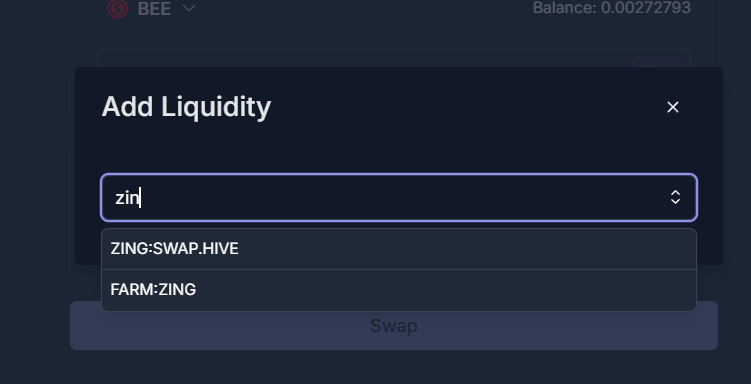Screen dimensions: 751x384
Task: Expand the BEE token dropdown chevron
Action: (x=189, y=8)
